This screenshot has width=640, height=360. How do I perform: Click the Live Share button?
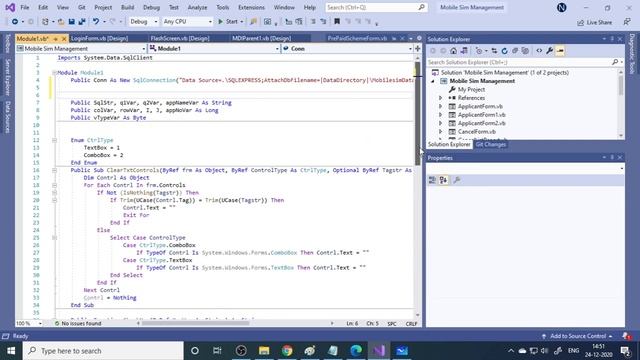click(x=595, y=22)
